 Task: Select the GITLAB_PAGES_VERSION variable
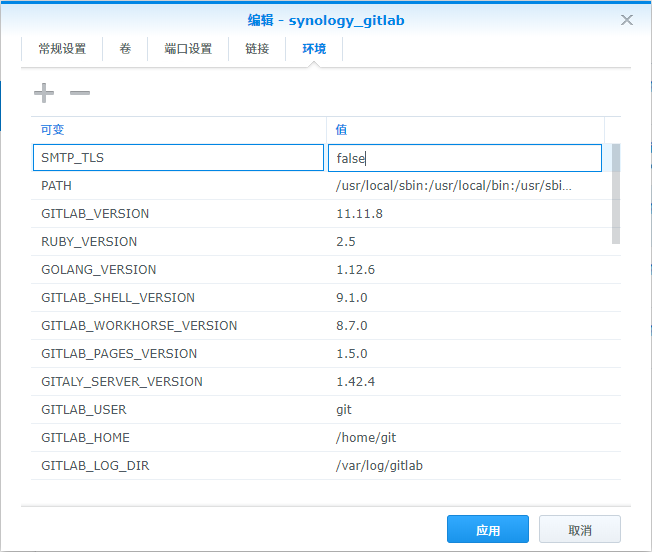coord(119,354)
